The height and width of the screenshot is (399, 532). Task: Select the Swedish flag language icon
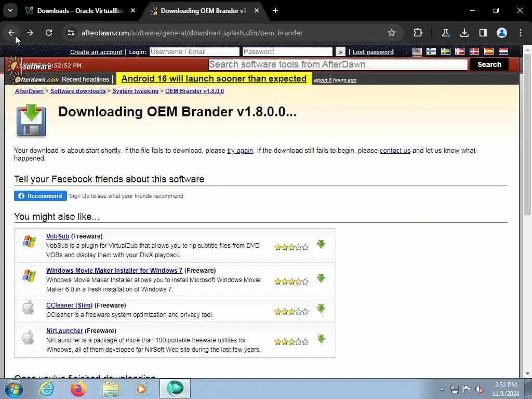tap(445, 51)
